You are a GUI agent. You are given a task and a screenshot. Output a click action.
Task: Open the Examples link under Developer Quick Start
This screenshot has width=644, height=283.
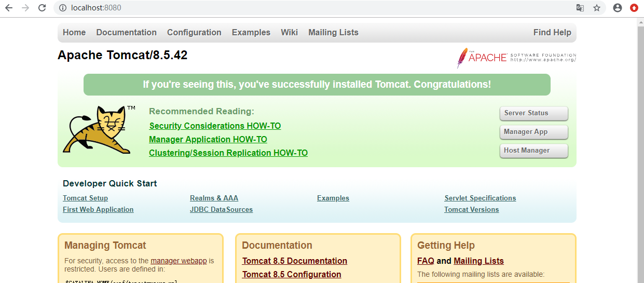click(x=333, y=198)
